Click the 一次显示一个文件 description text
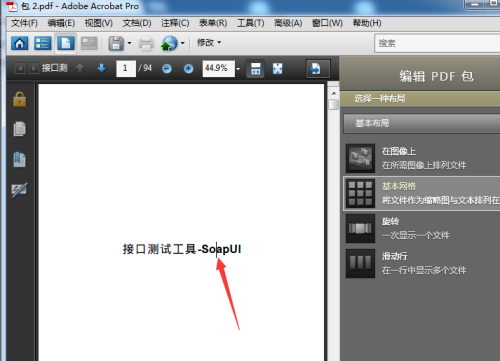 (416, 235)
